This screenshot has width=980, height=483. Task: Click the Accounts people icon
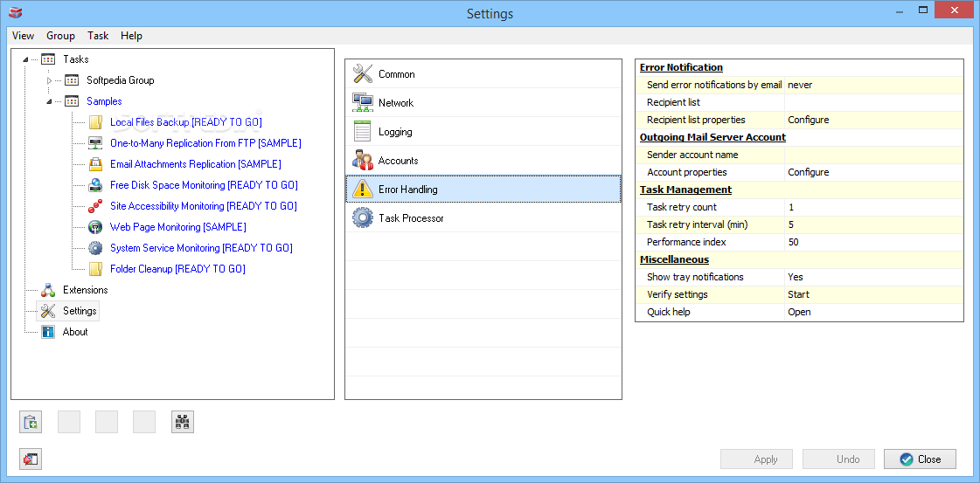coord(363,161)
